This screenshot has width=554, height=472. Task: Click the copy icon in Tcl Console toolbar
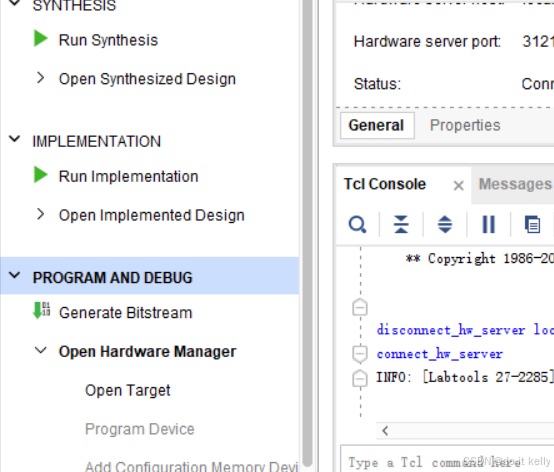click(532, 224)
